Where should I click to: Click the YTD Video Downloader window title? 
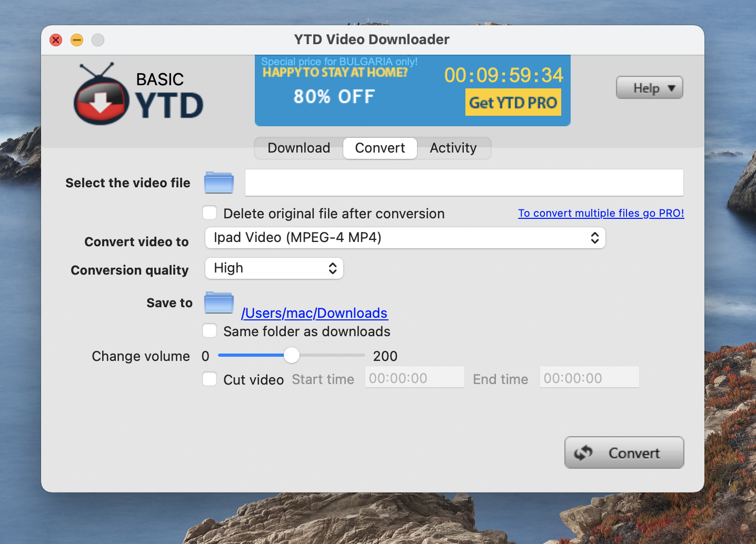(x=372, y=39)
